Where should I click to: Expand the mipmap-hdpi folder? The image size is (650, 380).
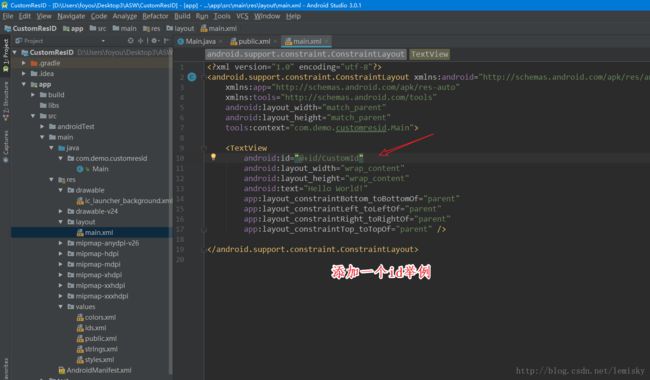(61, 254)
